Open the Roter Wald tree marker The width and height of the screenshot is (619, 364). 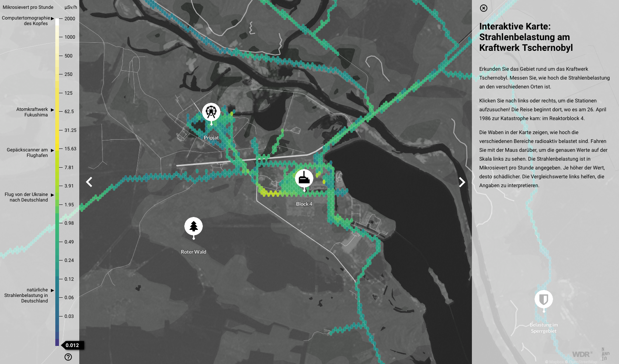click(194, 227)
